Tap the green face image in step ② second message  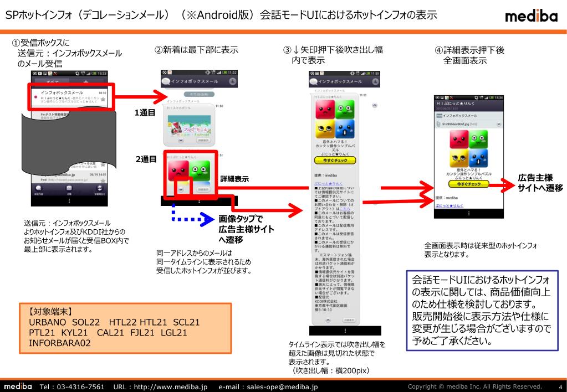[200, 170]
